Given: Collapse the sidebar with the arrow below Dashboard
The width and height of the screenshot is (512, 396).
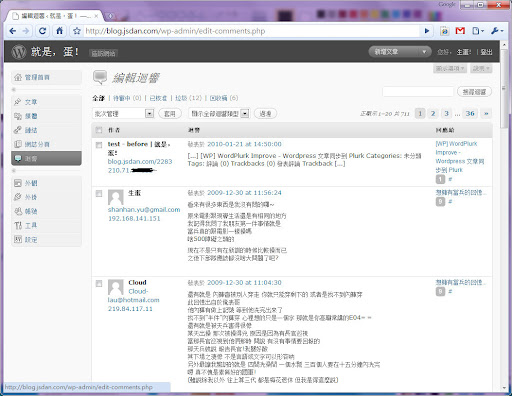Looking at the screenshot, I should pyautogui.click(x=14, y=89).
